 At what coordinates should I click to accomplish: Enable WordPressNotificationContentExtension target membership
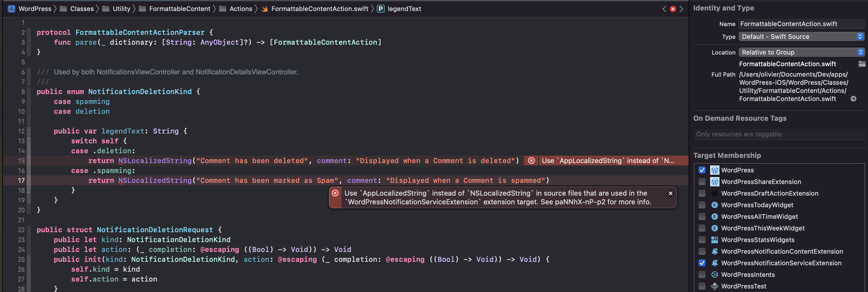(x=702, y=251)
